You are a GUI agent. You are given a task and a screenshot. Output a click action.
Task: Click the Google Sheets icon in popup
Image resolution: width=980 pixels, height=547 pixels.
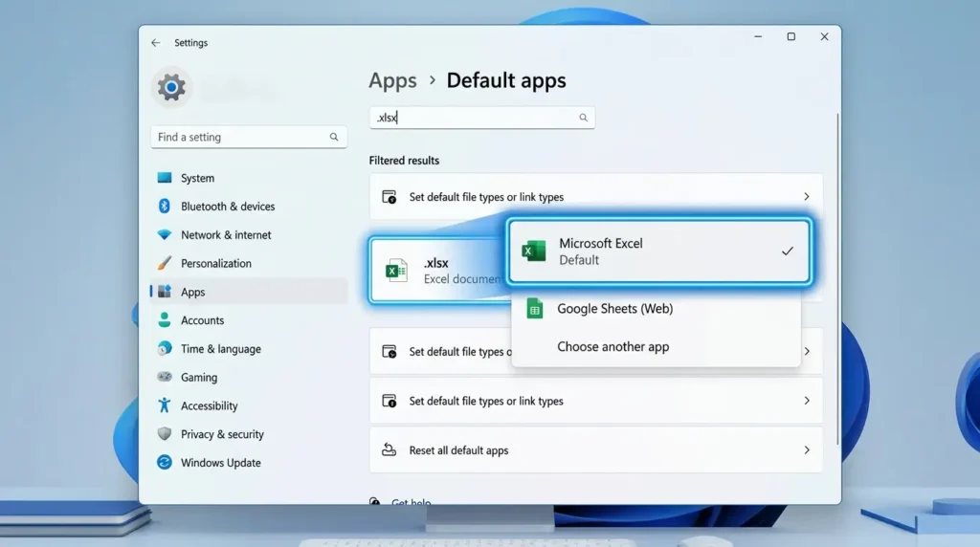tap(534, 309)
